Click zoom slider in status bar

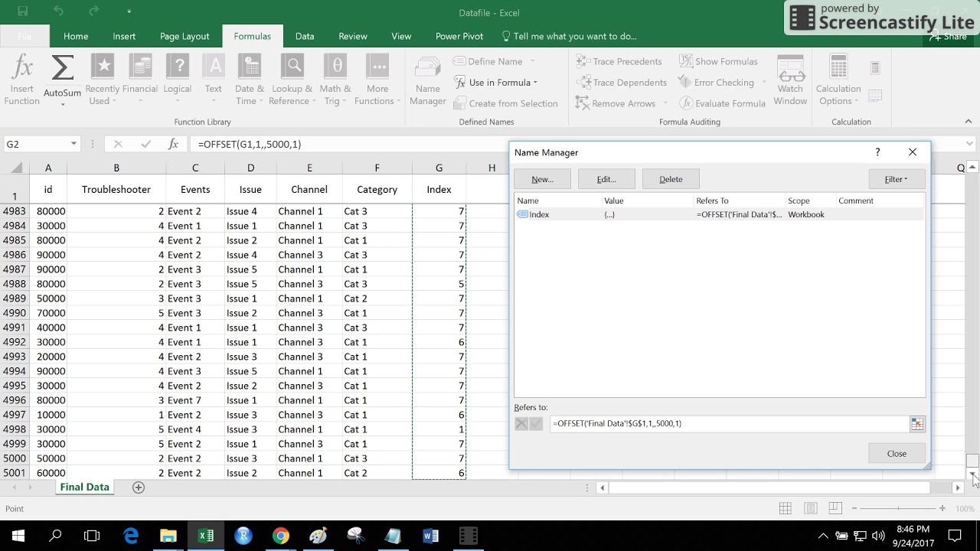click(x=899, y=508)
